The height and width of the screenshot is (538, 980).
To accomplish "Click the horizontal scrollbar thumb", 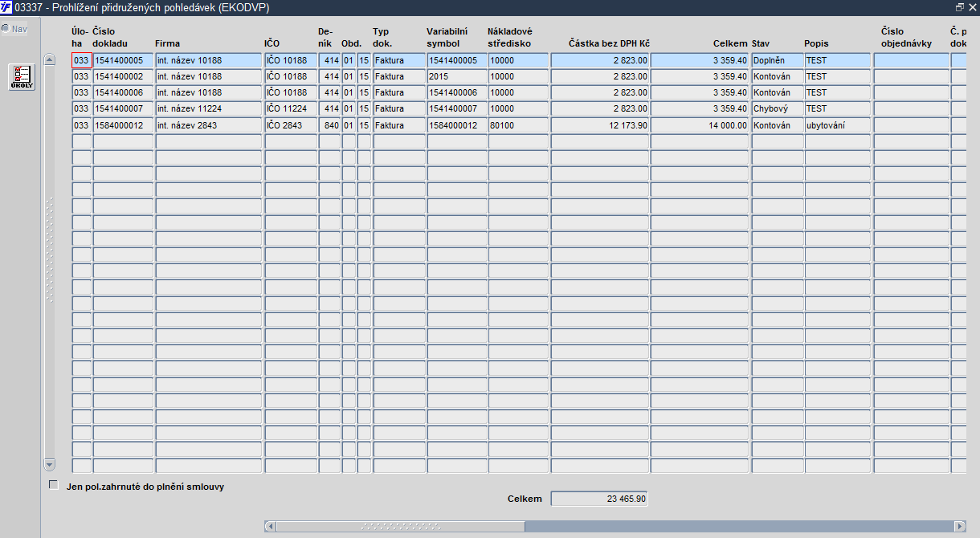I will (x=401, y=526).
